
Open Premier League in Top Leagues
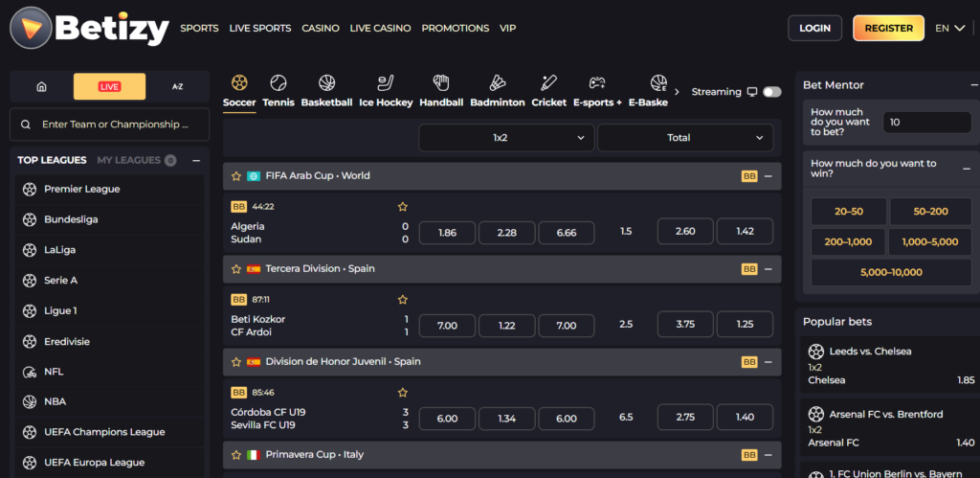(110, 189)
